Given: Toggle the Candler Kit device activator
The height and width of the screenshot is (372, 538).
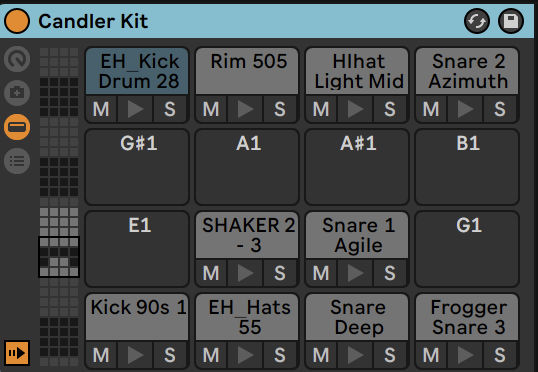Looking at the screenshot, I should 17,21.
